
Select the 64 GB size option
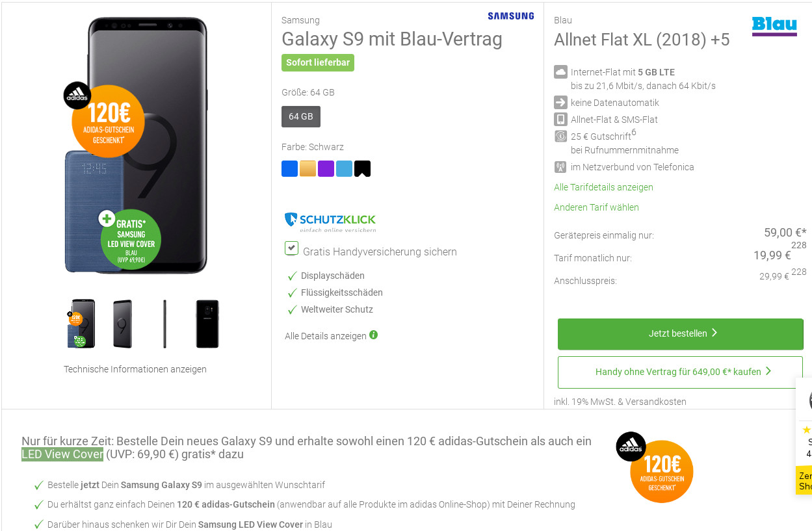301,116
